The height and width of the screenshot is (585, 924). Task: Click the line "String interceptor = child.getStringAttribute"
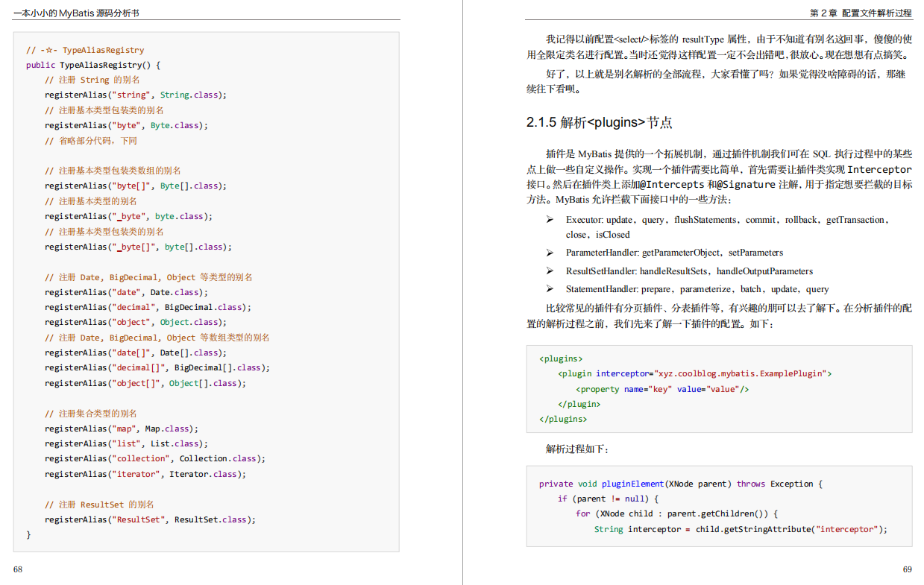[x=741, y=529]
